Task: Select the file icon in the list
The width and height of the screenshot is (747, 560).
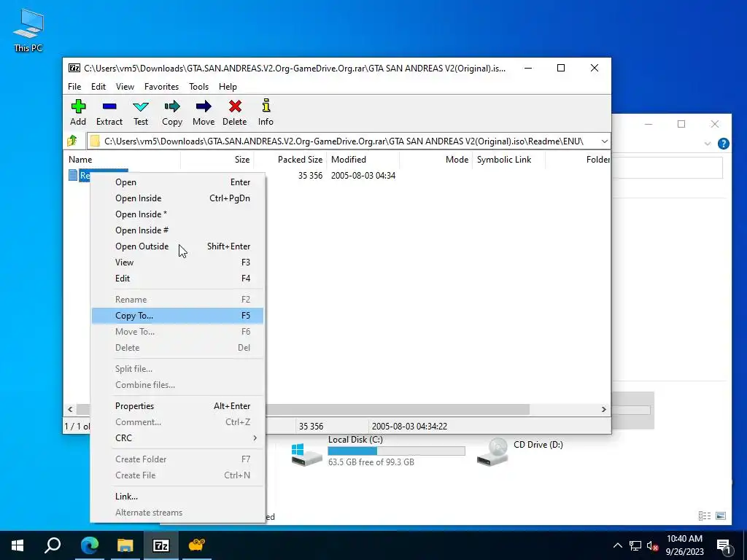Action: (x=73, y=175)
